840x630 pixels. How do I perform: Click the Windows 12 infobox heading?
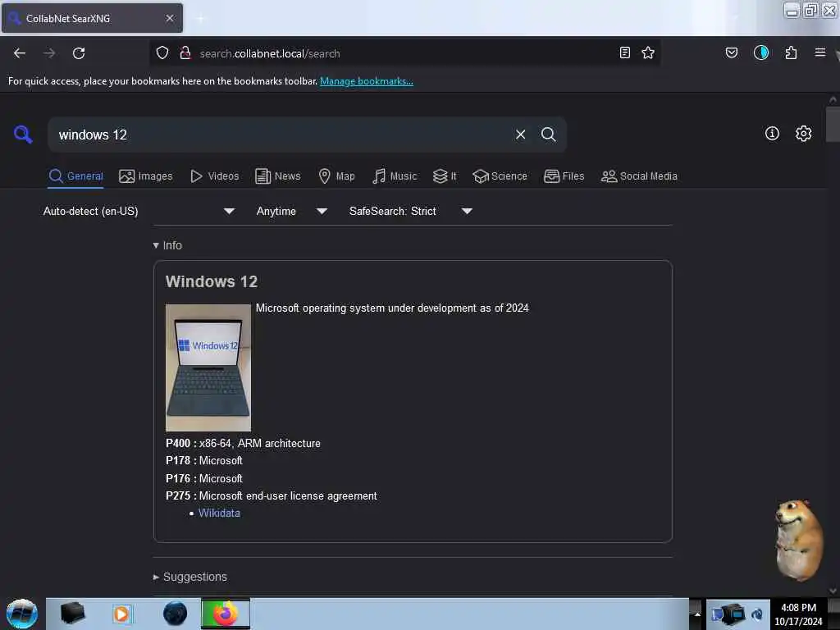(212, 282)
